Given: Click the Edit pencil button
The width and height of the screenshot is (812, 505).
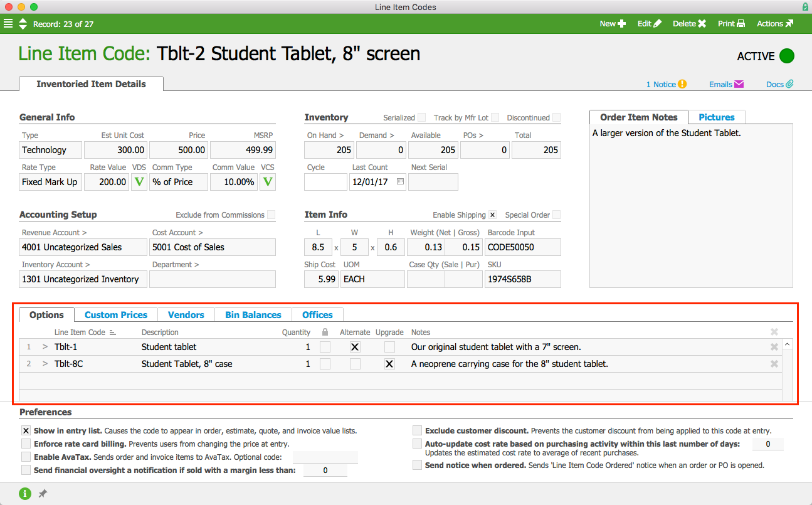Looking at the screenshot, I should click(650, 24).
